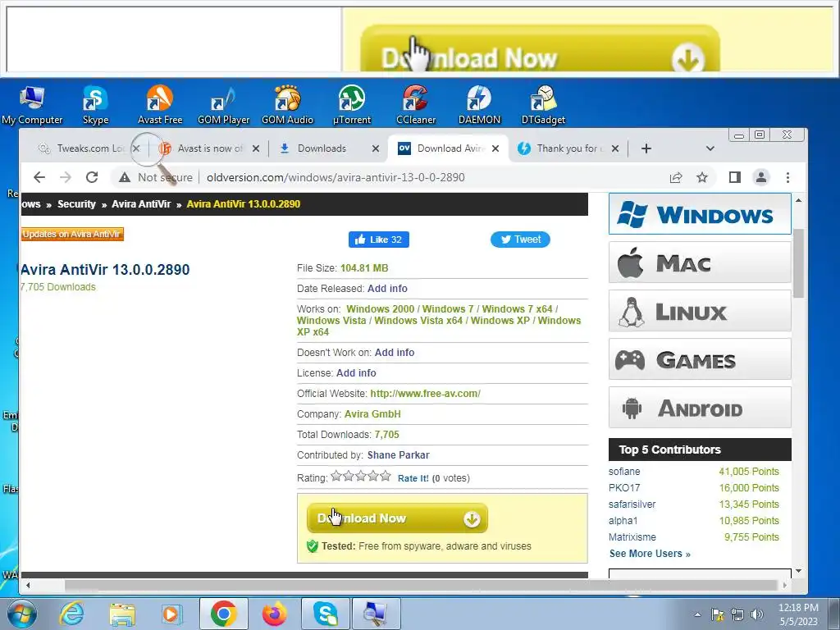
Task: Click Add info next to Date Released
Action: 387,288
